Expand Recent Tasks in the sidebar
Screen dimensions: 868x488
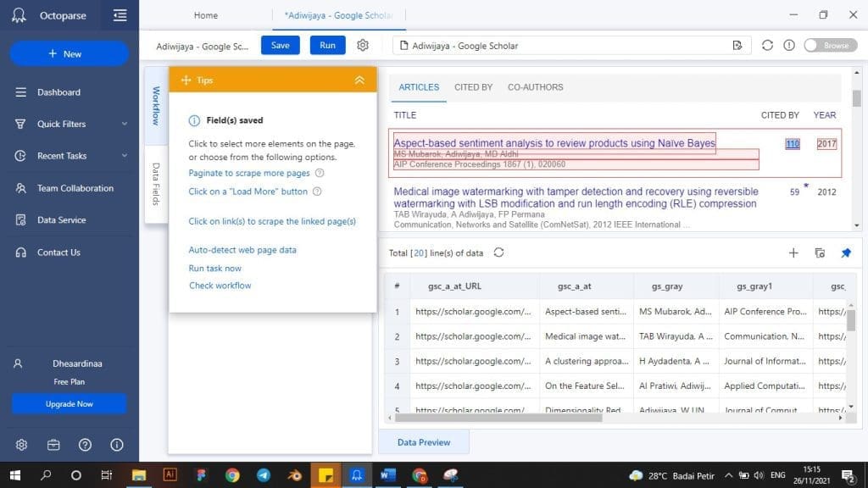(125, 156)
